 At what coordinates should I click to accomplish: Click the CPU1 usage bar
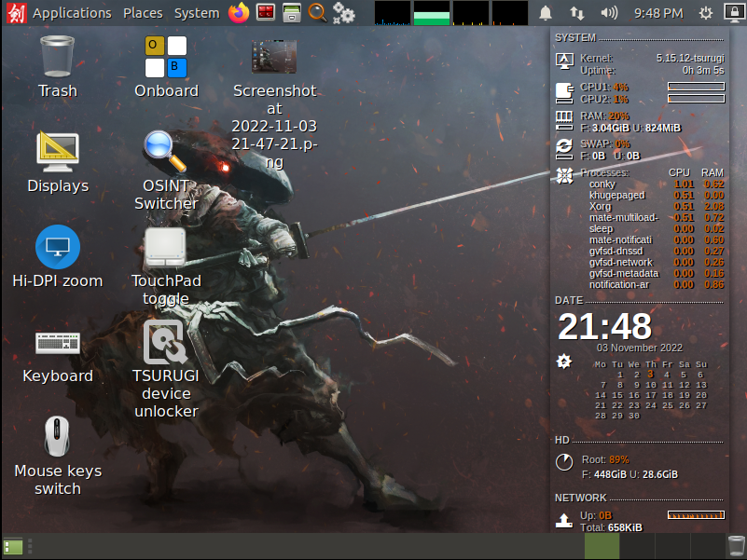tap(696, 87)
